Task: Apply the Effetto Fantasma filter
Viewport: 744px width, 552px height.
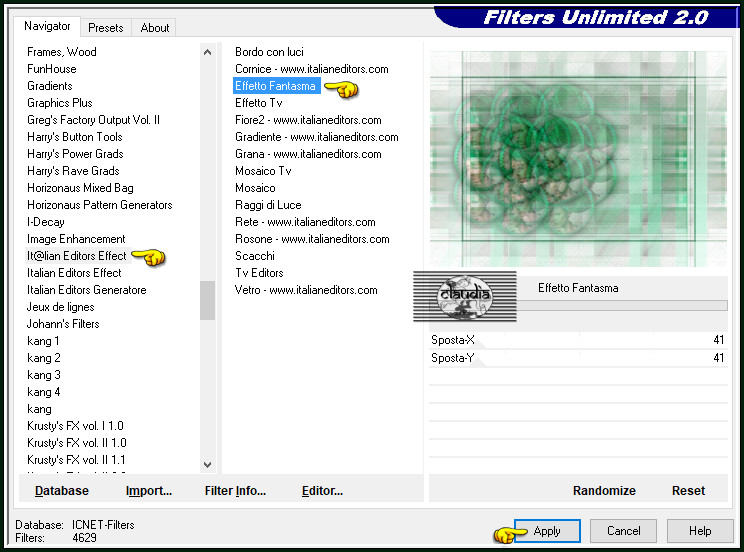Action: pyautogui.click(x=547, y=531)
